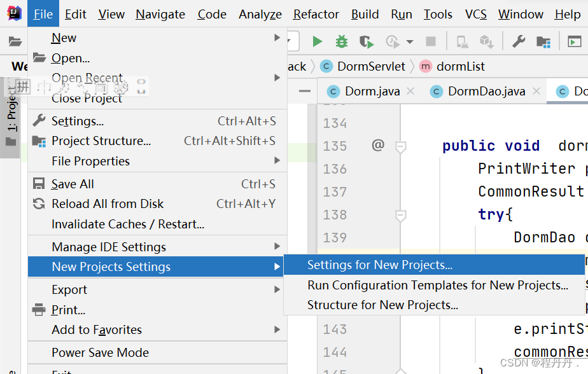Click the @ annotation gutter icon near line 135
Viewport: 588px width, 374px height.
point(378,146)
